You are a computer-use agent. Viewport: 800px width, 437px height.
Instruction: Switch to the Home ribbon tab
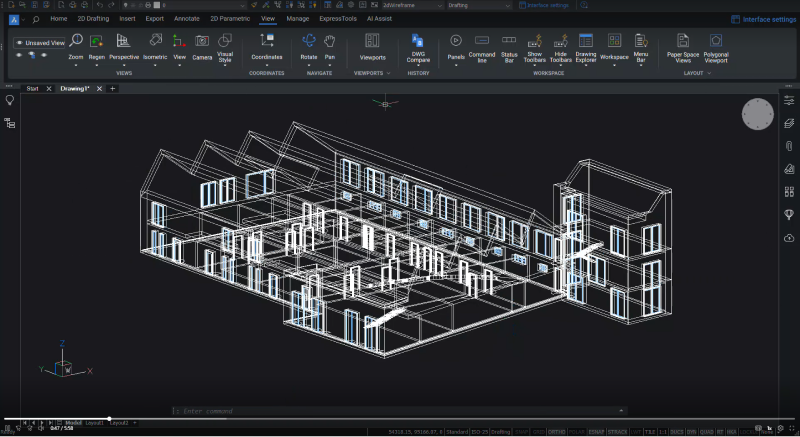click(59, 19)
